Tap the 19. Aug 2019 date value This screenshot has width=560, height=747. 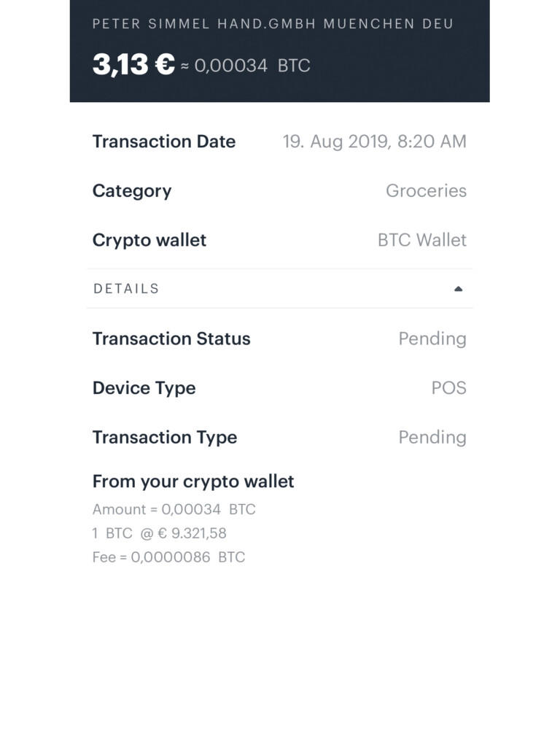pyautogui.click(x=374, y=142)
